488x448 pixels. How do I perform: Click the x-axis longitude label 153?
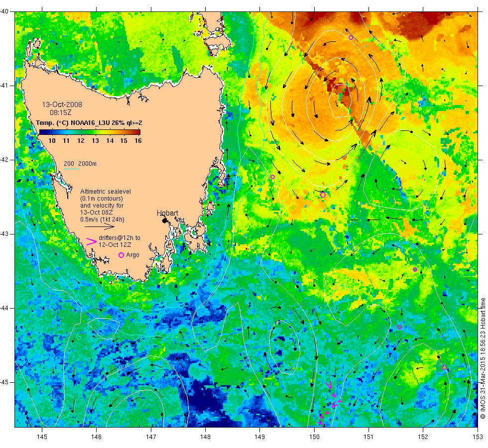click(478, 437)
